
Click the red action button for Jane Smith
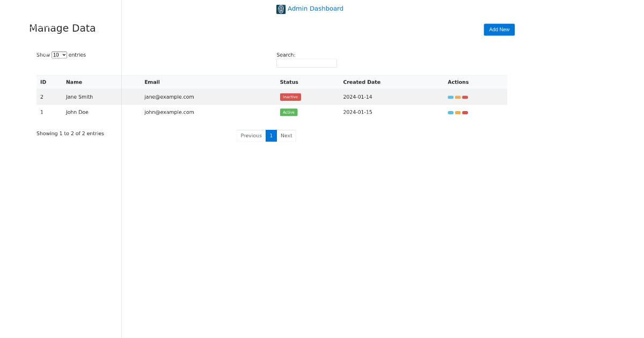point(465,97)
